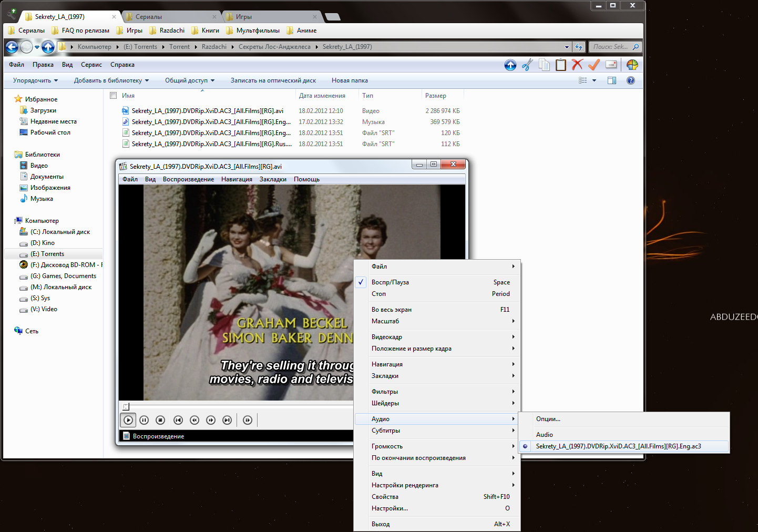
Task: Open Опции… in the audio submenu
Action: (623, 419)
